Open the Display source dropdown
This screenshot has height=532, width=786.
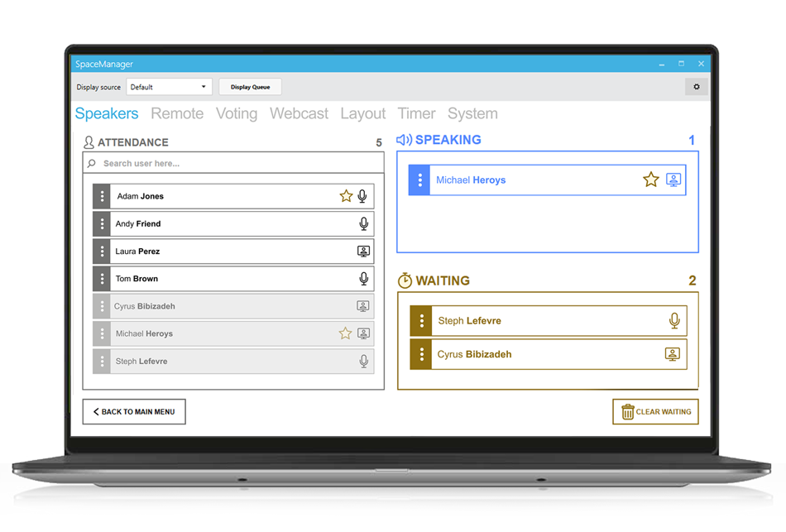tap(169, 87)
